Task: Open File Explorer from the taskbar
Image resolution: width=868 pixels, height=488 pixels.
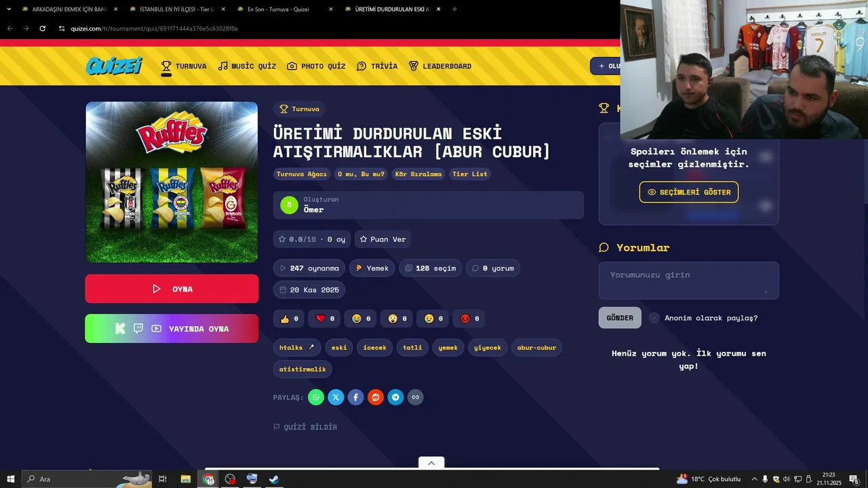Action: [185, 479]
